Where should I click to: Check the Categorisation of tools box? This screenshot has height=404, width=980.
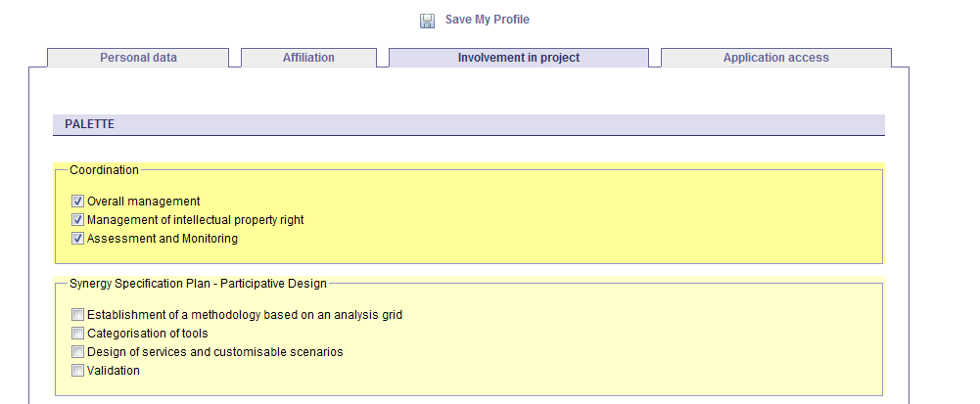77,334
